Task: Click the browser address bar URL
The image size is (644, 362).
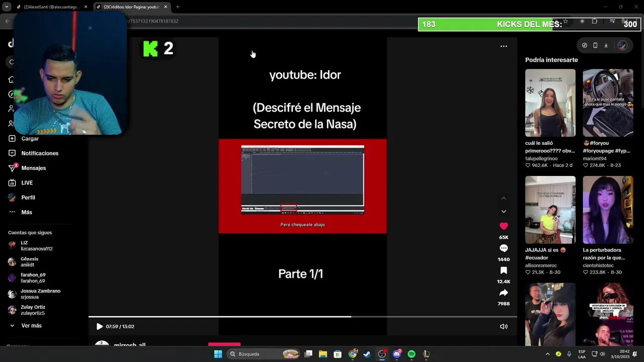Action: pos(154,21)
